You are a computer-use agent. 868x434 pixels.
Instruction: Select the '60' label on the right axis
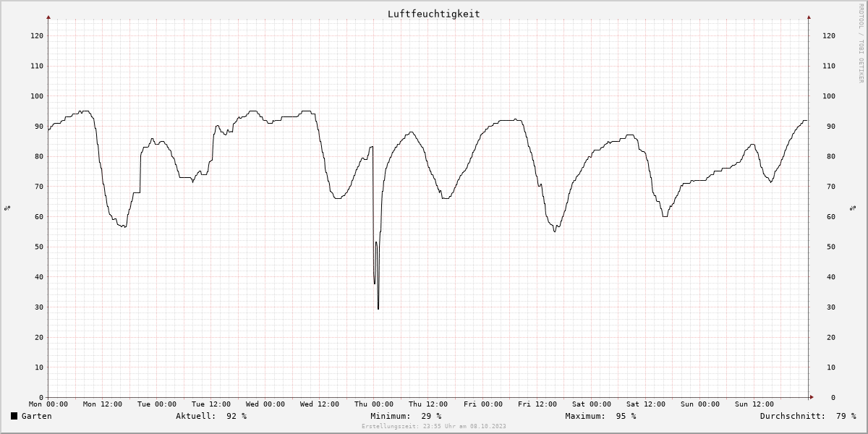click(831, 217)
